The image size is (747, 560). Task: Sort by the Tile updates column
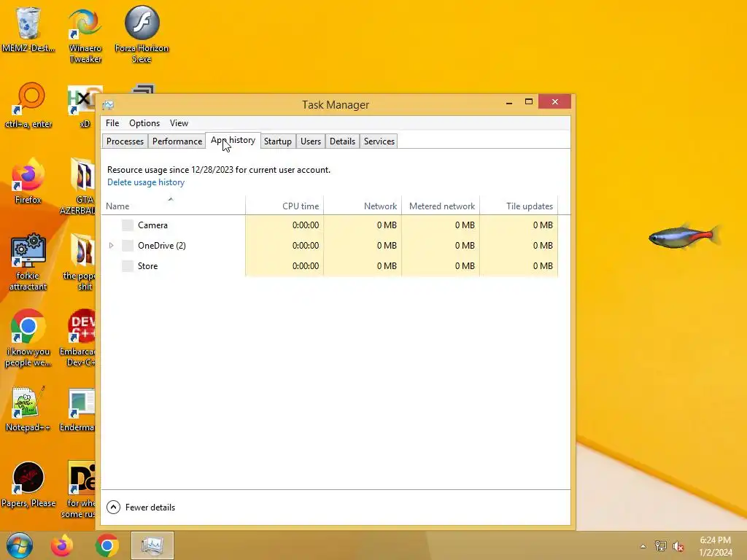519,206
